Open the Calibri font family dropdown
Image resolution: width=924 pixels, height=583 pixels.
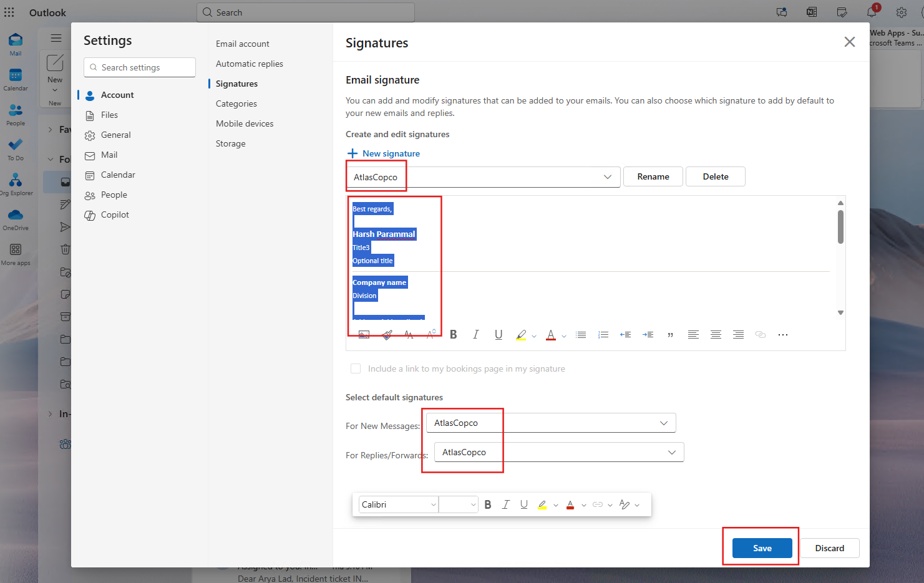[x=398, y=504]
